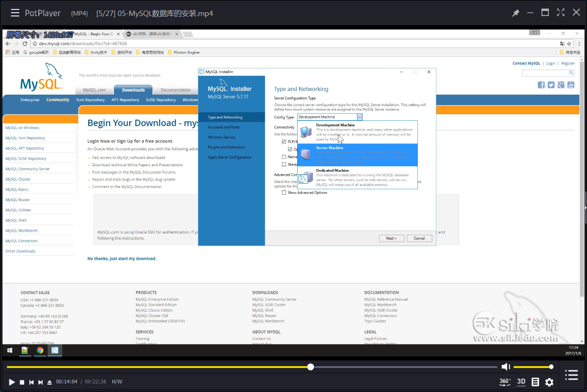This screenshot has width=587, height=392.
Task: Toggle 3D video mode
Action: [521, 382]
